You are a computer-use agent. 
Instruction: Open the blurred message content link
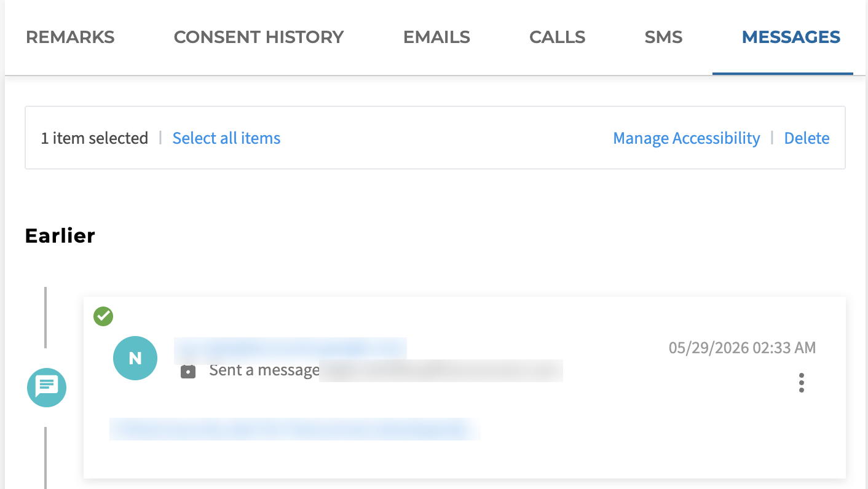pyautogui.click(x=294, y=429)
